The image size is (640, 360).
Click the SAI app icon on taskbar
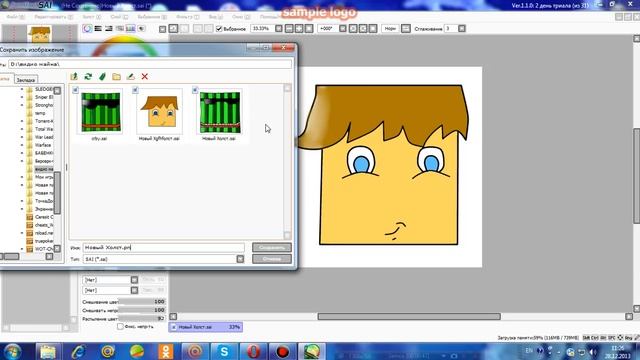pos(312,351)
